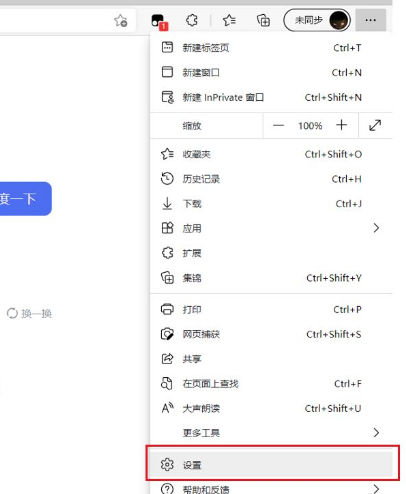Screen dimensions: 406x494
Task: Click the three-dots settings and more button
Action: 371,20
